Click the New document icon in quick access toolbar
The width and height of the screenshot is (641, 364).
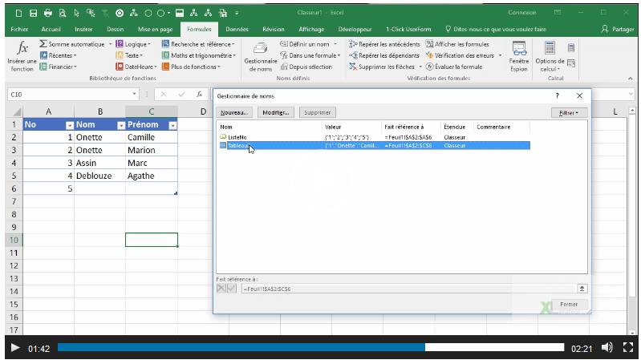click(x=18, y=13)
